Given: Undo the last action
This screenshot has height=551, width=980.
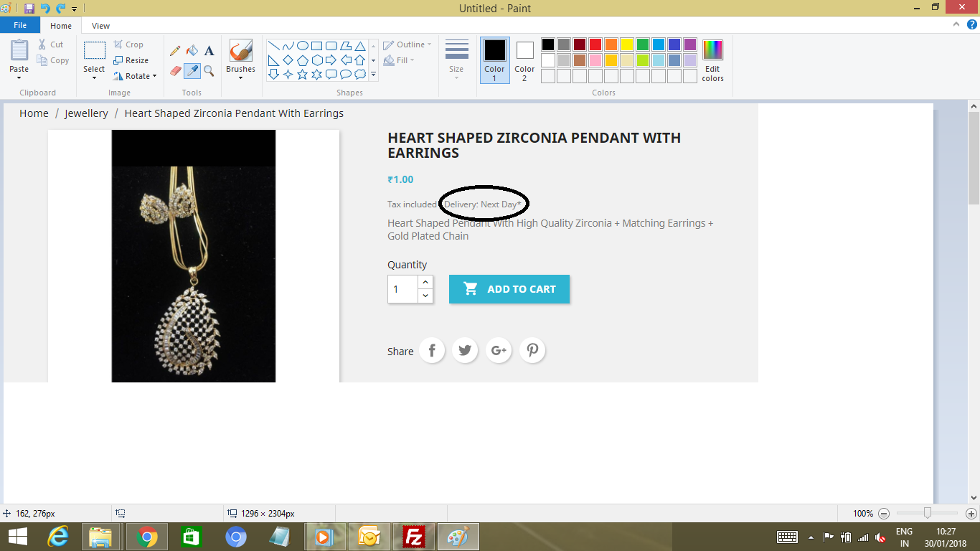Looking at the screenshot, I should coord(45,9).
